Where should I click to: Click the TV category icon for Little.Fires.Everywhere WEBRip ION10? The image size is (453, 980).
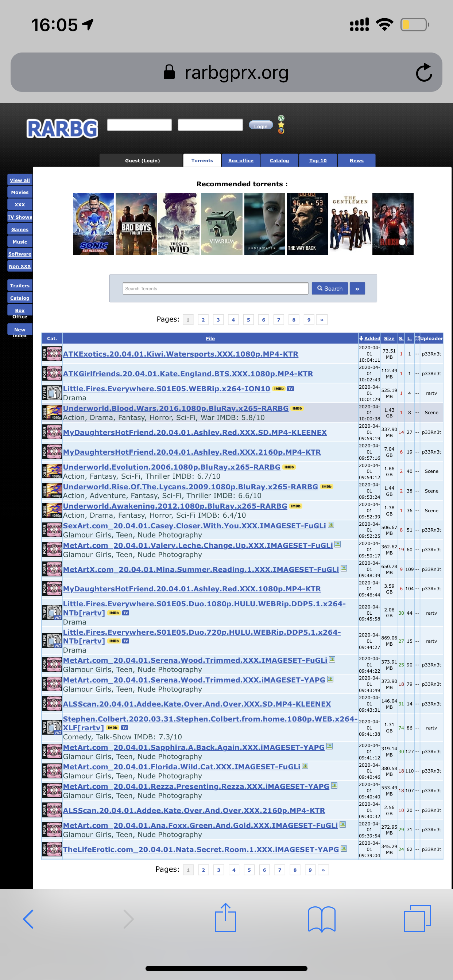pos(52,393)
